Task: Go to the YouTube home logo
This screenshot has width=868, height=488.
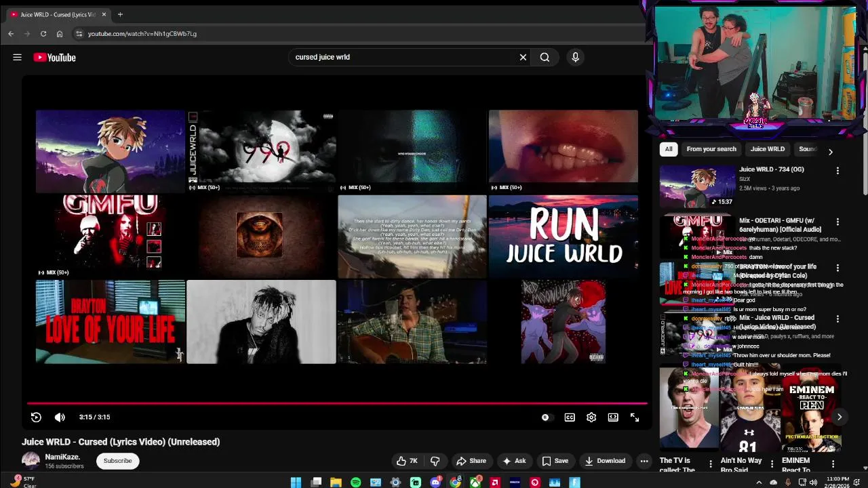Action: point(55,58)
